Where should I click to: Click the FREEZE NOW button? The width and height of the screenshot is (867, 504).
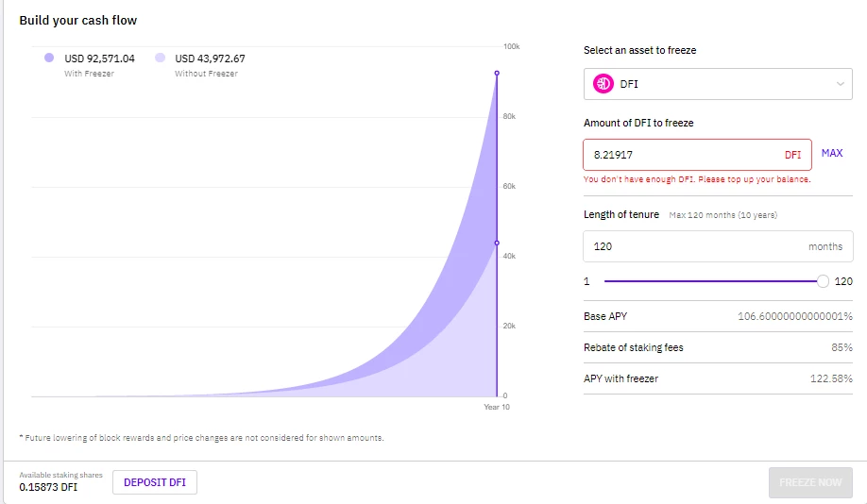coord(810,482)
